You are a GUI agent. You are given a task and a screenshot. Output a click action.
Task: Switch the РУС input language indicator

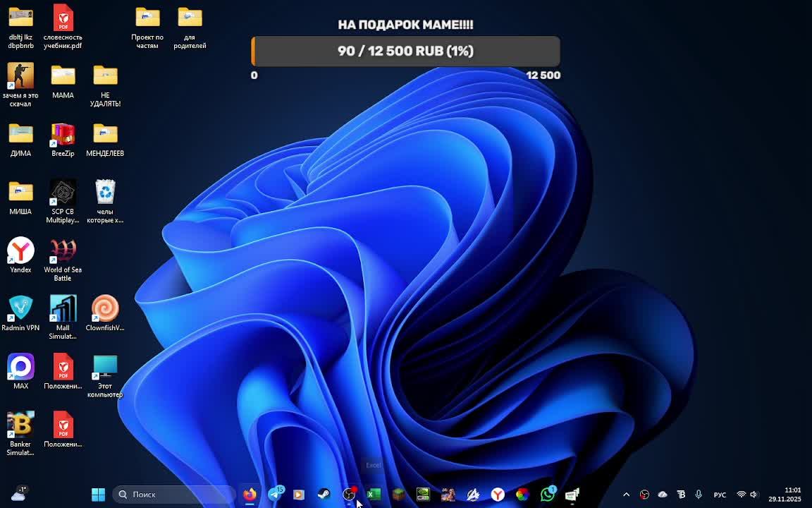click(x=720, y=495)
